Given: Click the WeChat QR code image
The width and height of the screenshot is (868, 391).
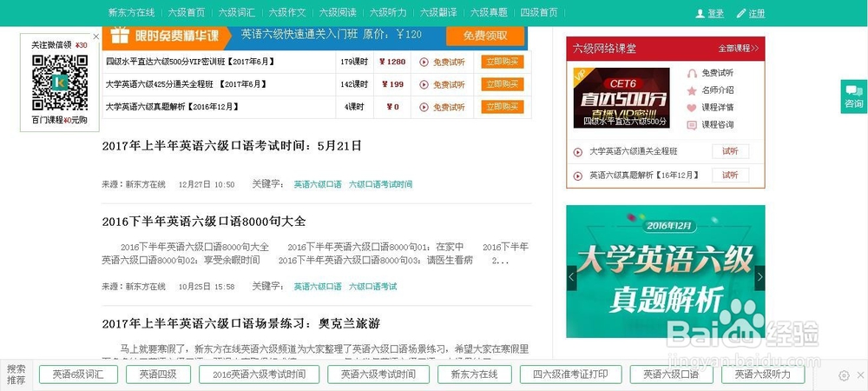Looking at the screenshot, I should coord(60,83).
